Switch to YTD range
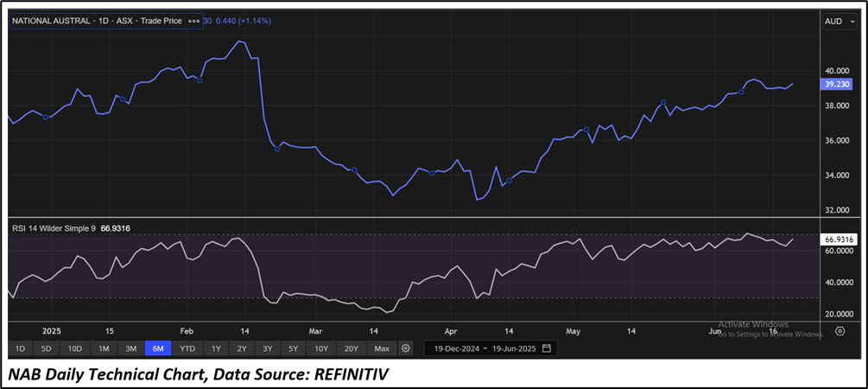 [187, 348]
